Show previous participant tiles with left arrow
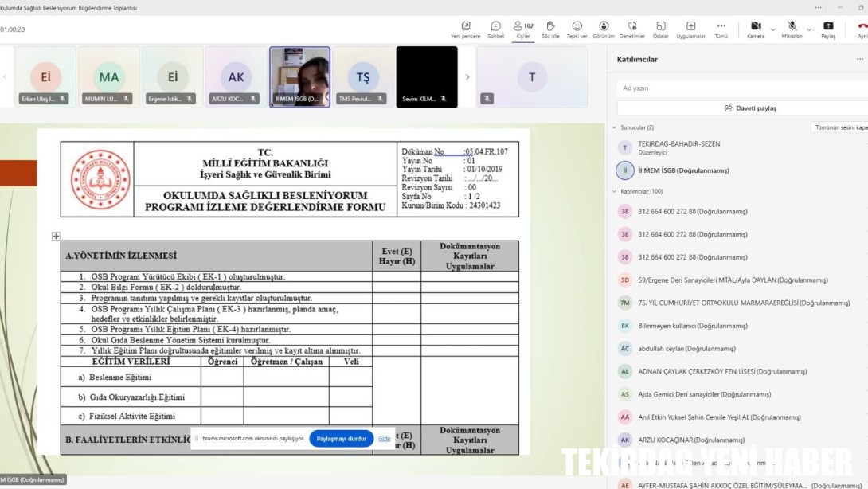This screenshot has width=868, height=489. (x=6, y=77)
